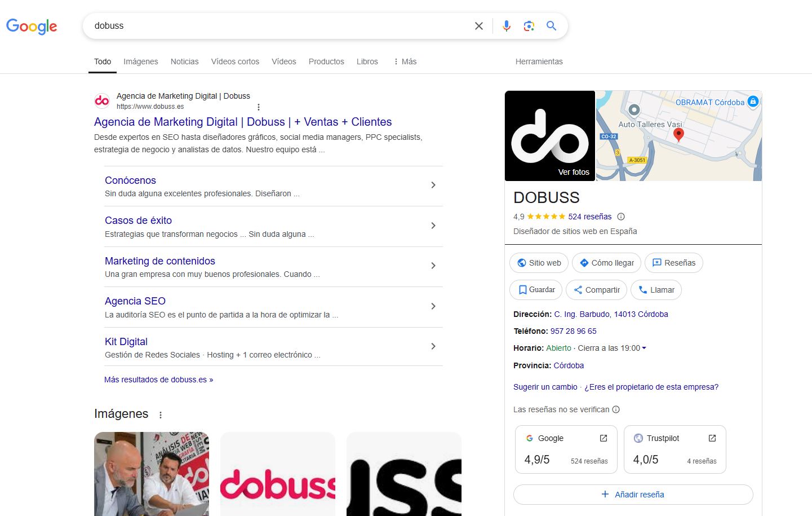The height and width of the screenshot is (516, 812).
Task: Click the Trustpilot 4,0/5 rating card
Action: click(x=675, y=449)
